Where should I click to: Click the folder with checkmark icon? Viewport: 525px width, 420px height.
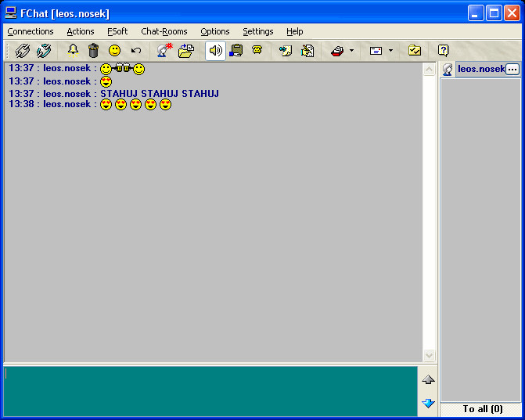point(415,51)
